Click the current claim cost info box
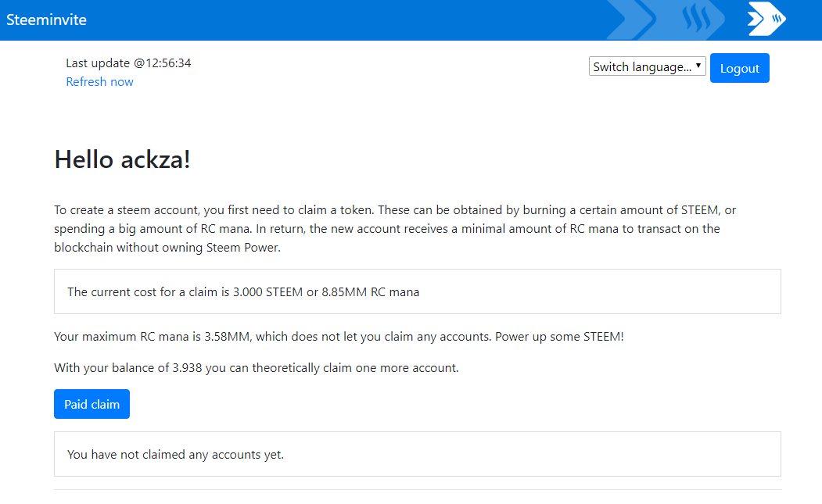 point(417,291)
